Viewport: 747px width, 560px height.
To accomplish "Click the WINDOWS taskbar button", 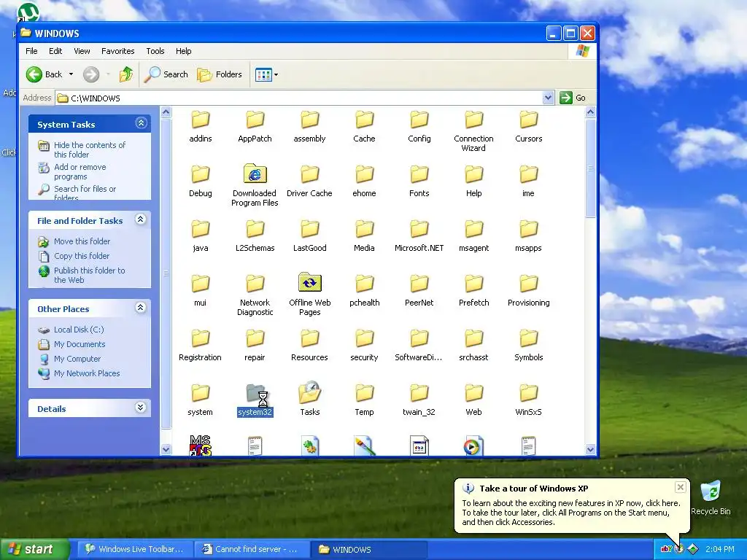I will point(370,550).
